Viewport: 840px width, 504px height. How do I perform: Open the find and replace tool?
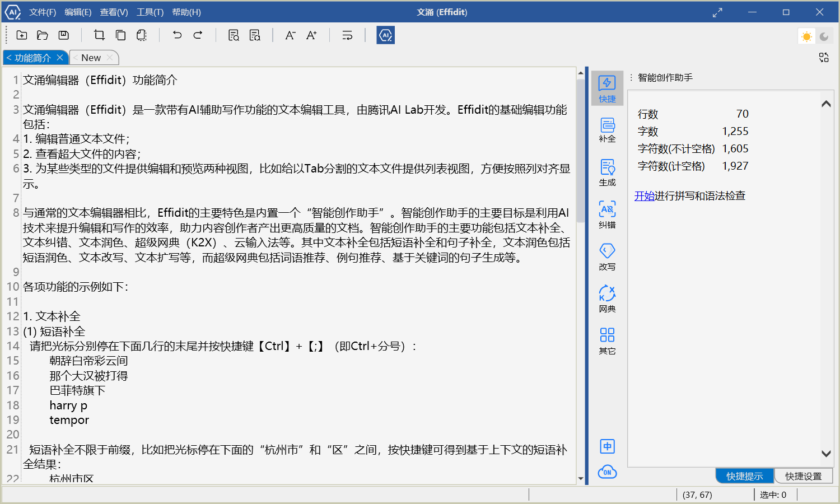pos(255,35)
